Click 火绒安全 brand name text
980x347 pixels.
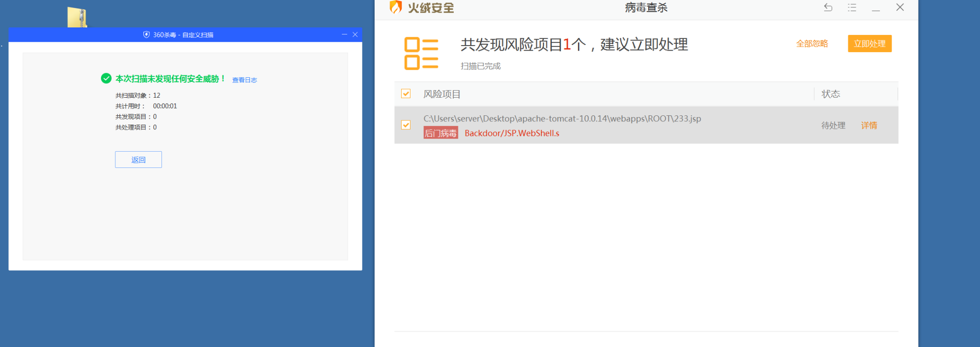pyautogui.click(x=431, y=8)
